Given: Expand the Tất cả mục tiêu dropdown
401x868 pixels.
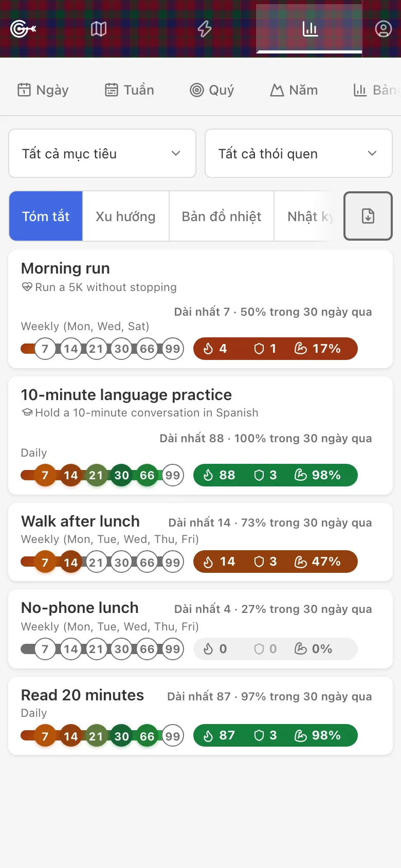Looking at the screenshot, I should click(102, 153).
